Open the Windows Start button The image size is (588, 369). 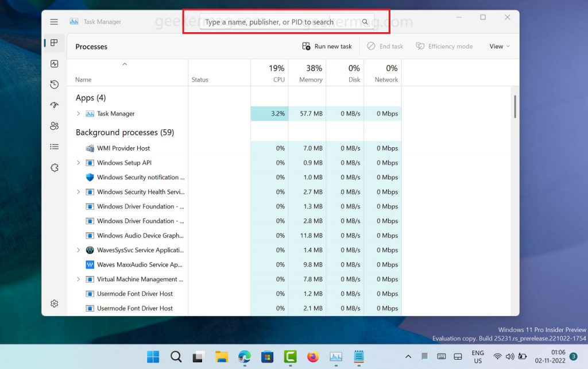tap(153, 356)
